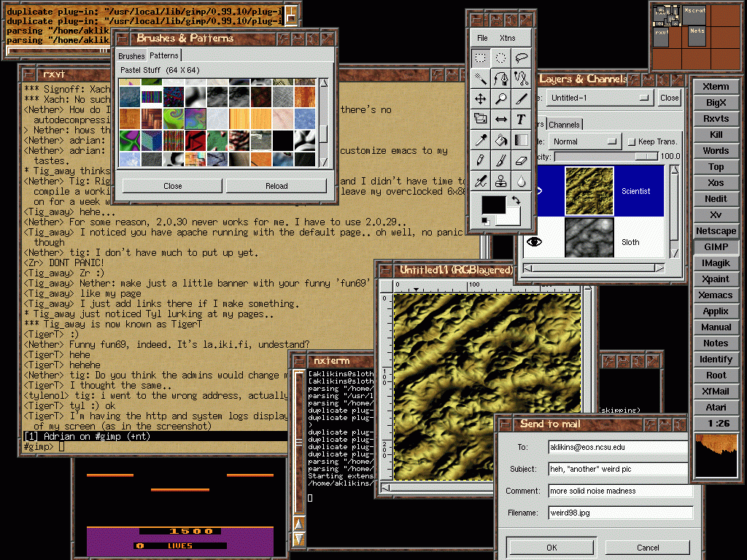Open the Xtns menu in toolbox
747x560 pixels.
[507, 38]
